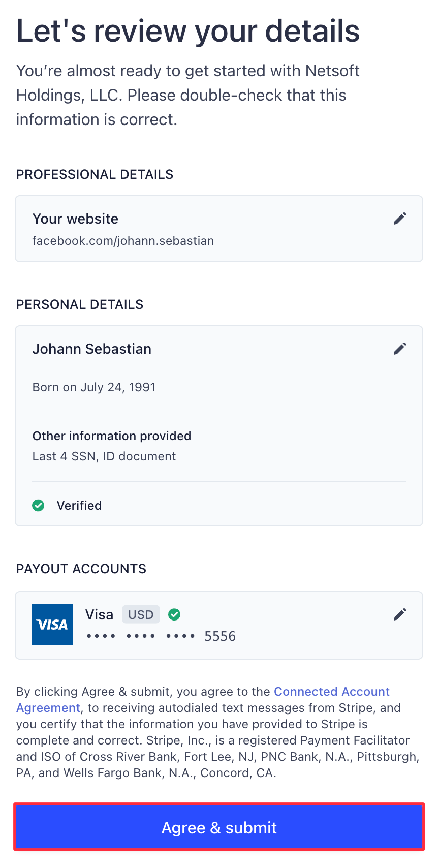Screen dimensions: 439x868
Task: Click the green Verified checkmark icon
Action: pyautogui.click(x=38, y=505)
